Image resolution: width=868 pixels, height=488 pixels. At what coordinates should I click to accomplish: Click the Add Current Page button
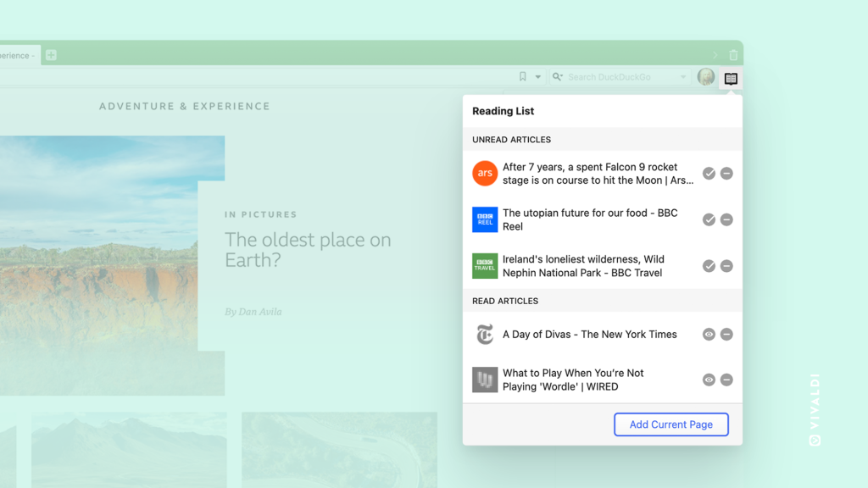tap(670, 424)
